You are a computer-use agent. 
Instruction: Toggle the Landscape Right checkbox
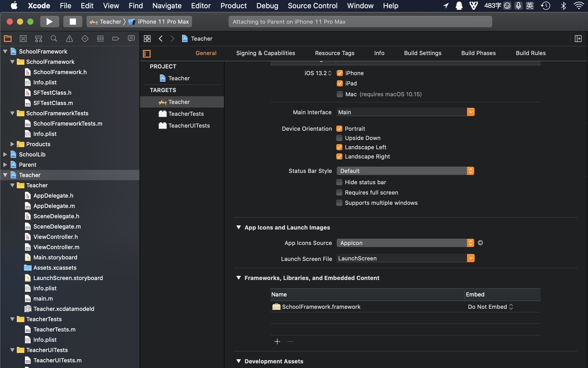pos(339,156)
